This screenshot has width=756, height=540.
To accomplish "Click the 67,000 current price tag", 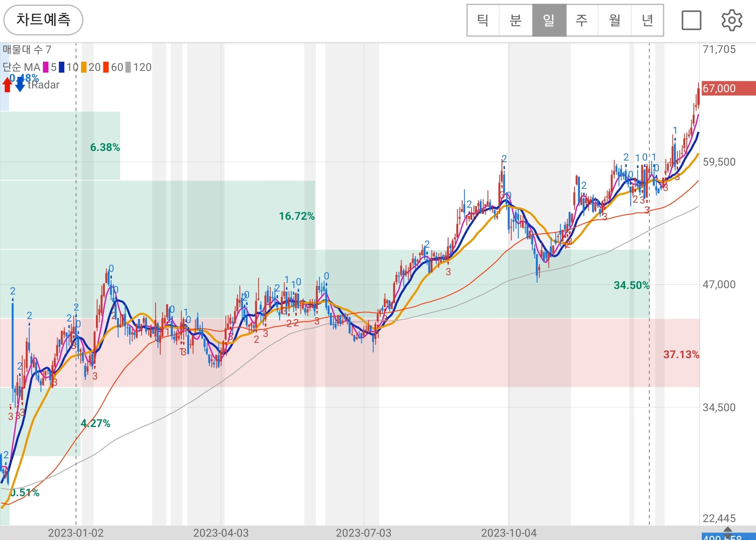I will (x=728, y=88).
